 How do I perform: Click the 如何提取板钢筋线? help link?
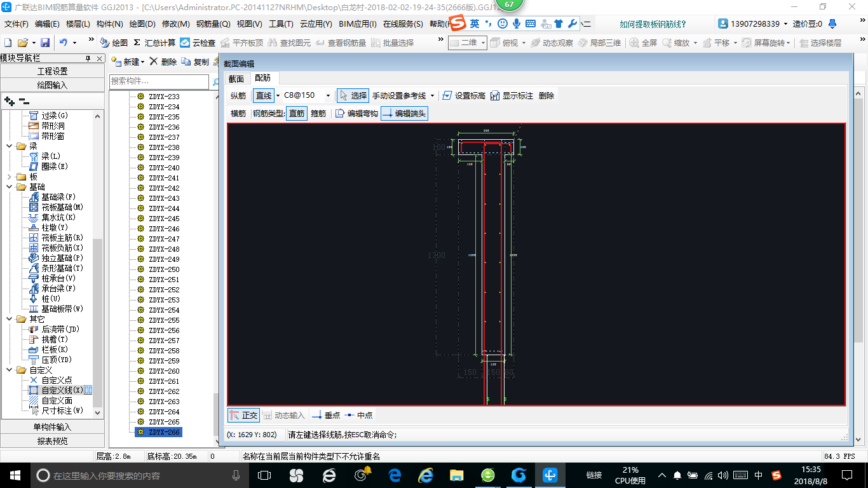(x=653, y=24)
